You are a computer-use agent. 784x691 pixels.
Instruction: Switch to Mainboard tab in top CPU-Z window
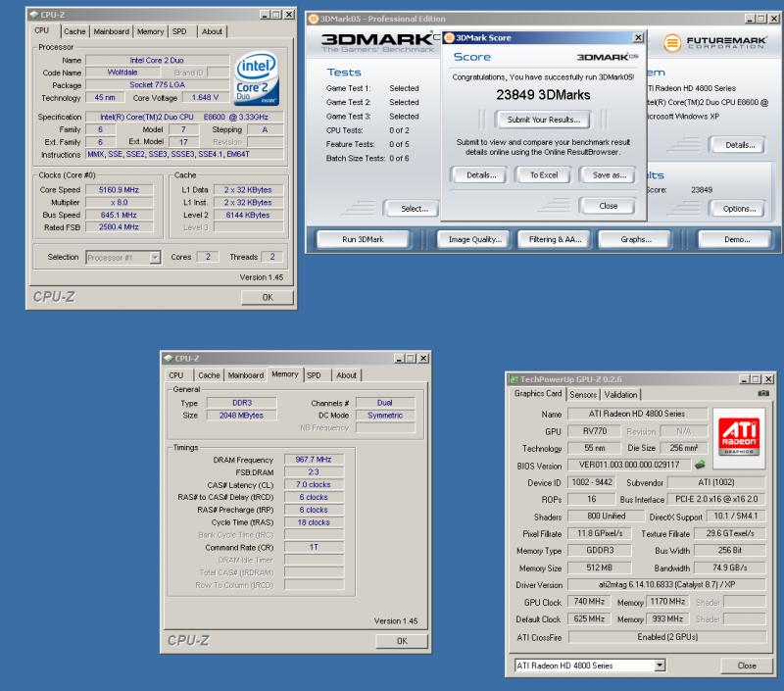111,31
